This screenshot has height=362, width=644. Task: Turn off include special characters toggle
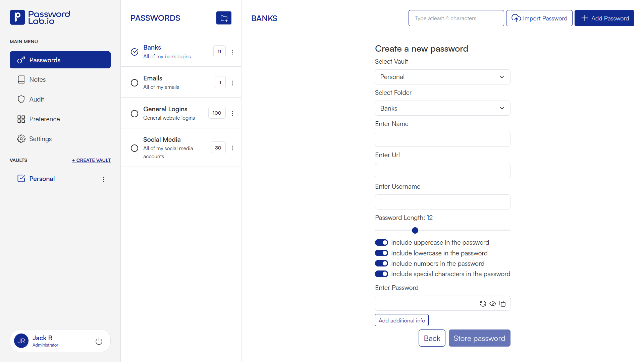click(381, 274)
